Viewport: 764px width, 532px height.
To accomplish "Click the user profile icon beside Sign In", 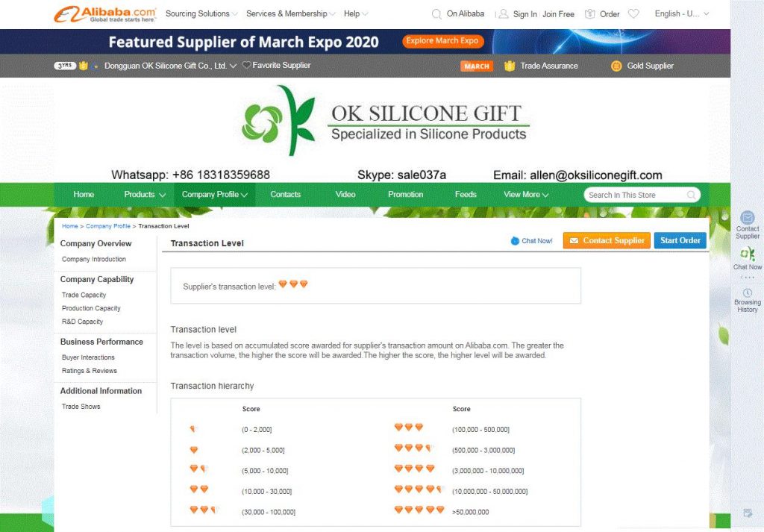I will click(504, 13).
